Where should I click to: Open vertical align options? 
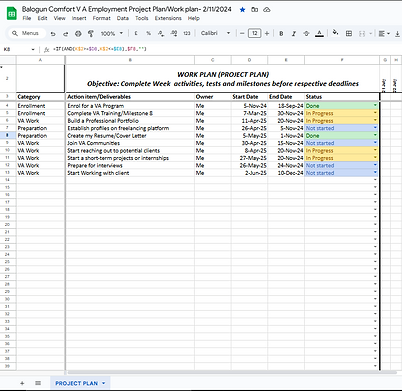[x=397, y=33]
